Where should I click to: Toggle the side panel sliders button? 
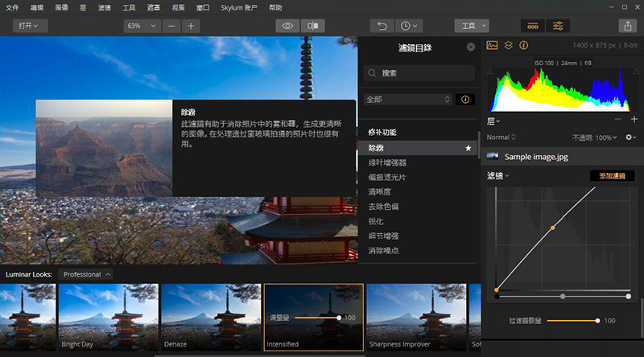coord(558,26)
